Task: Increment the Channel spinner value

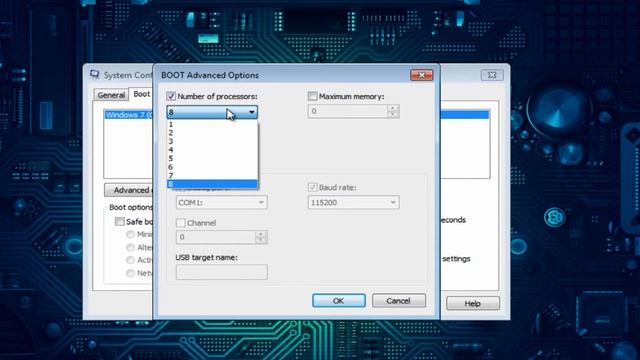Action: [x=261, y=234]
